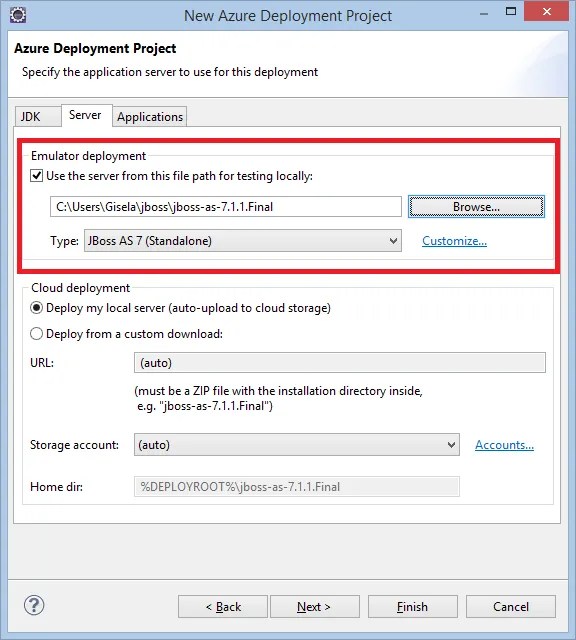Screen dimensions: 576x640
Task: Select Deploy my local server radio option
Action: (x=36, y=308)
